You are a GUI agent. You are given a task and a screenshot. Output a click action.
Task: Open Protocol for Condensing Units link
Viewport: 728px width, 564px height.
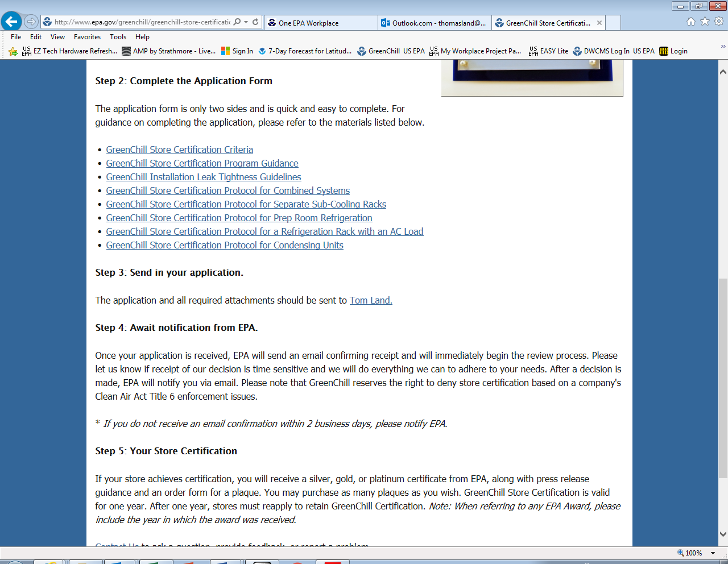[225, 245]
